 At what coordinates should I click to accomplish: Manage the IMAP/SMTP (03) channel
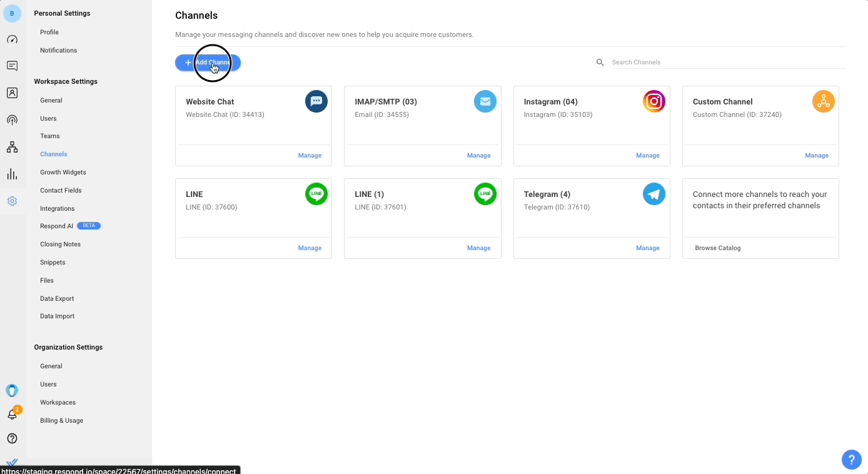point(478,155)
